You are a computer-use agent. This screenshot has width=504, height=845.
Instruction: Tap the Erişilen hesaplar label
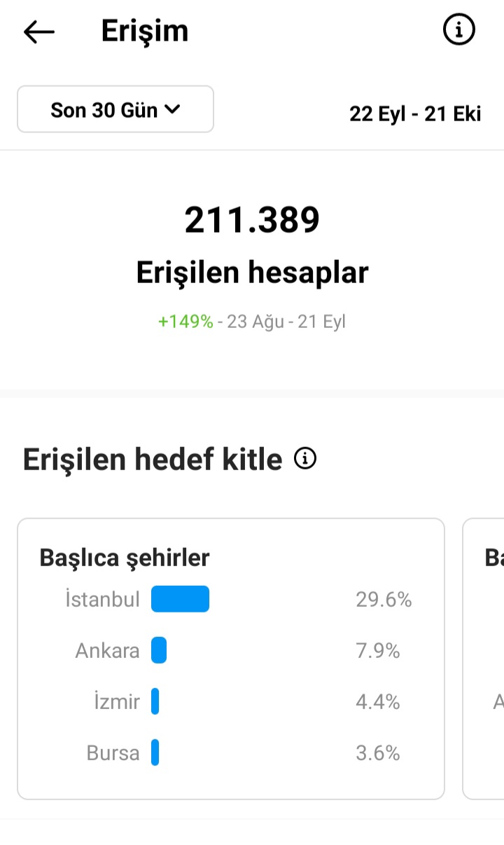(x=252, y=273)
